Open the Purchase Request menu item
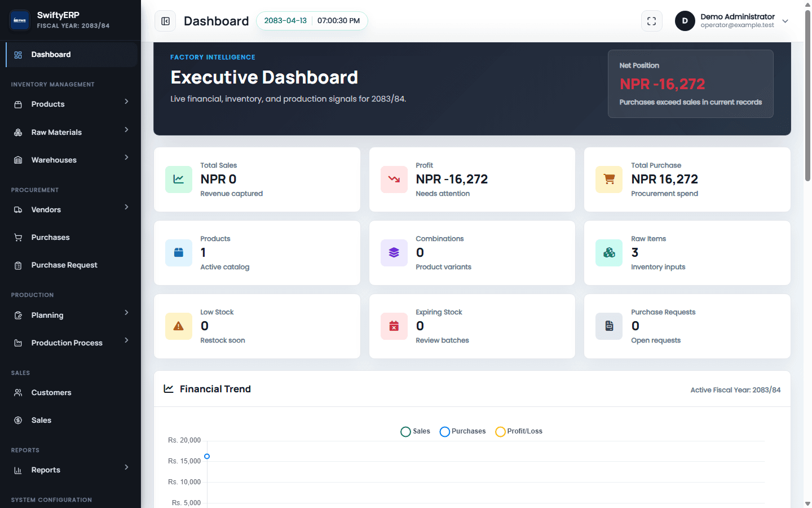 click(x=72, y=265)
